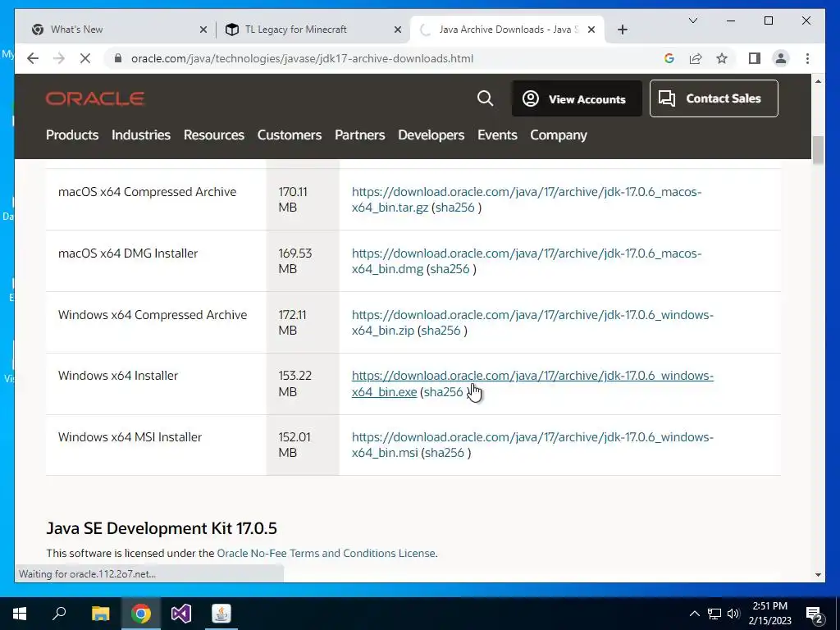Open the Customers menu
This screenshot has width=840, height=630.
pos(290,135)
